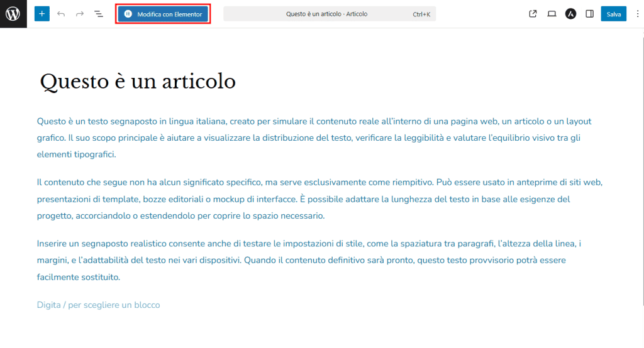This screenshot has width=644, height=348.
Task: Click 'Digita / per scegliere un blocco' placeholder
Action: 98,305
